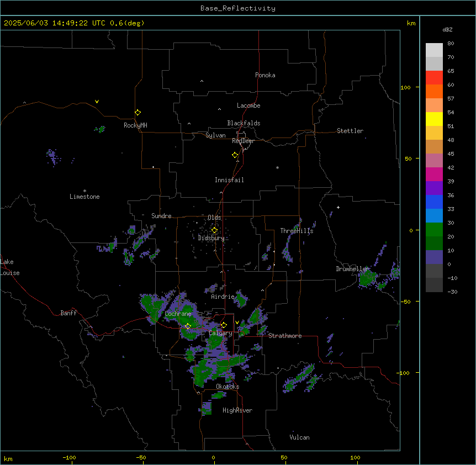Pick the lightest gray 70-80 dBZ swatch
The height and width of the screenshot is (465, 476).
tap(434, 50)
